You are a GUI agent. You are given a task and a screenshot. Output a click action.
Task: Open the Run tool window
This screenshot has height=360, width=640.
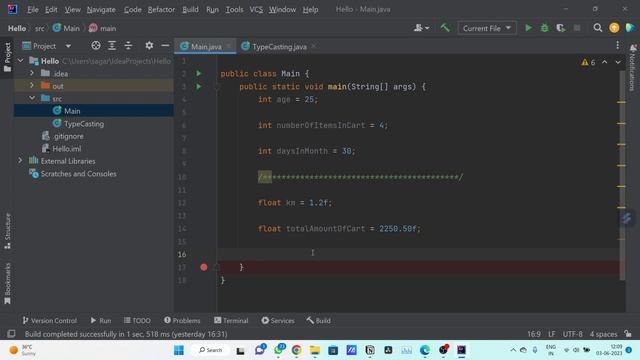point(100,320)
